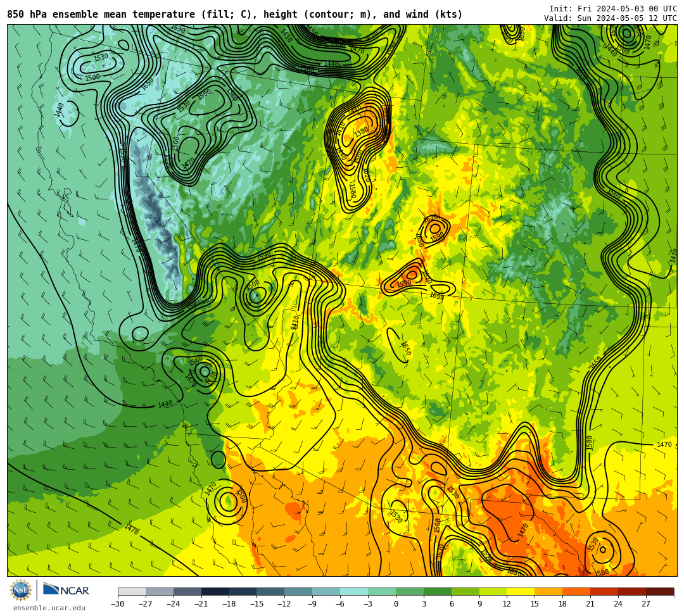Click the 24 colorbar tick label
Image resolution: width=684 pixels, height=616 pixels.
(618, 604)
